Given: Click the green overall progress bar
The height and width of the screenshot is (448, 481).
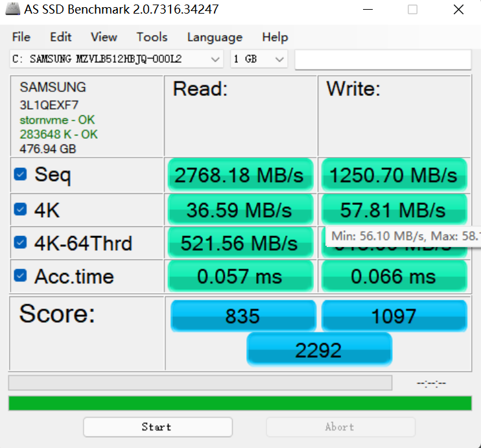Looking at the screenshot, I should click(240, 403).
